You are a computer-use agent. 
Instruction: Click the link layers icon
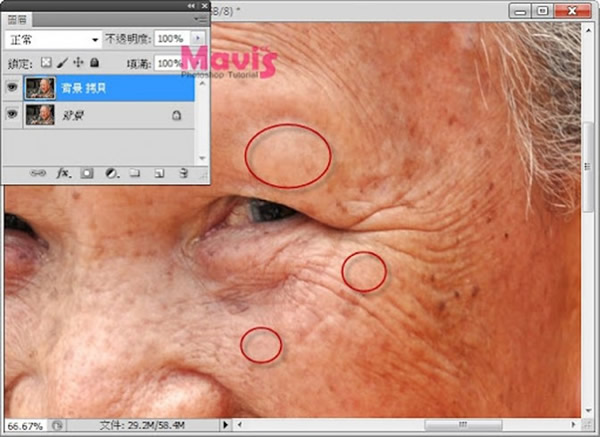(x=39, y=172)
